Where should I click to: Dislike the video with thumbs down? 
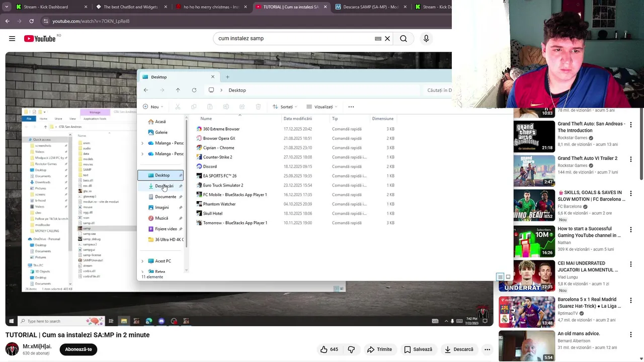[x=351, y=349]
